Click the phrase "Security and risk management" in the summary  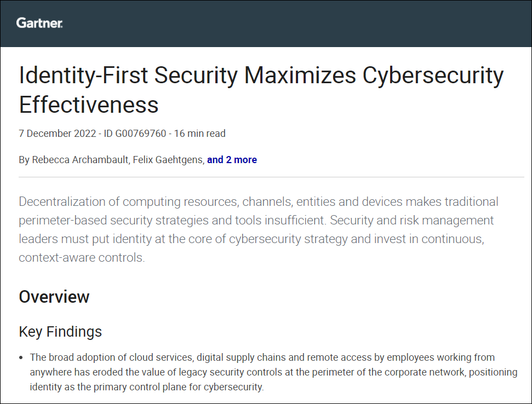[x=412, y=221]
